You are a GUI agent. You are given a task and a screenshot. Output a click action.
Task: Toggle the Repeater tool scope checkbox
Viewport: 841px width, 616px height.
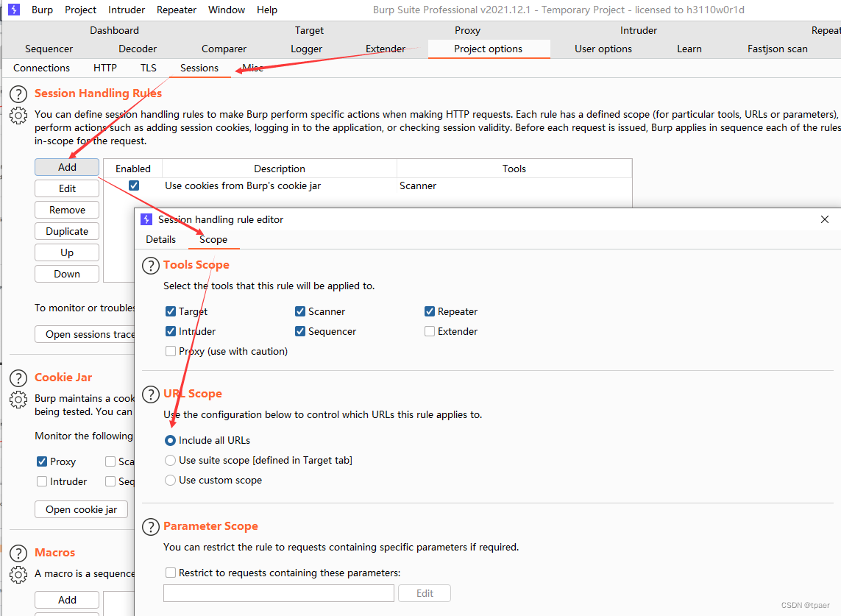pos(429,311)
